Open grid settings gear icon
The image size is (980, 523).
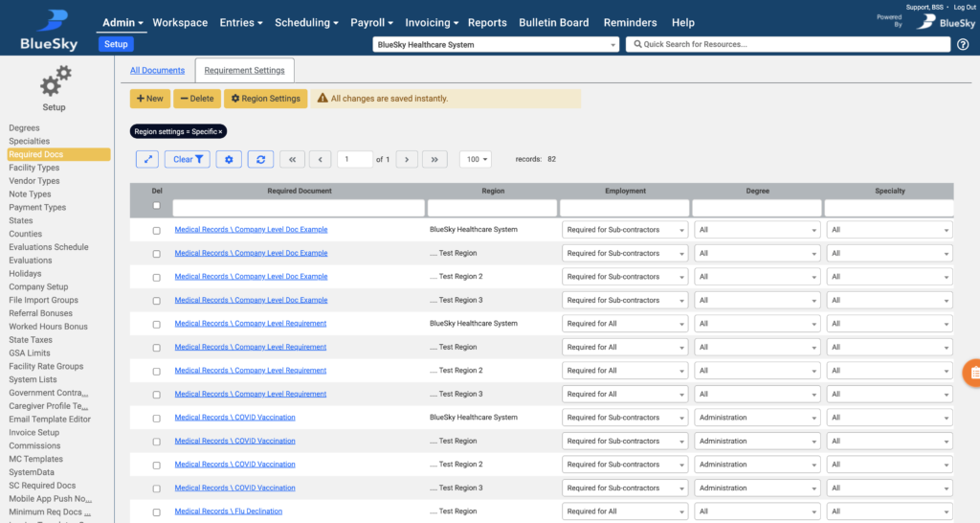(x=229, y=160)
